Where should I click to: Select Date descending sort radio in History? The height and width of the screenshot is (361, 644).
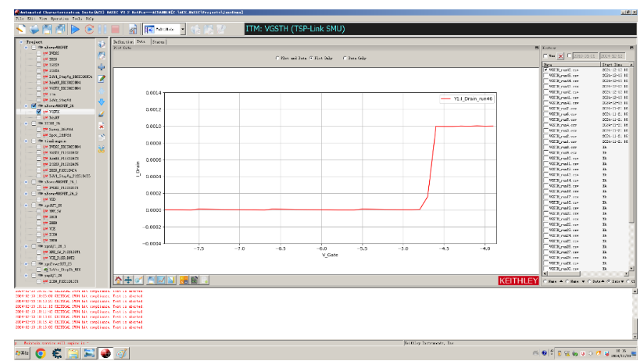tap(609, 282)
